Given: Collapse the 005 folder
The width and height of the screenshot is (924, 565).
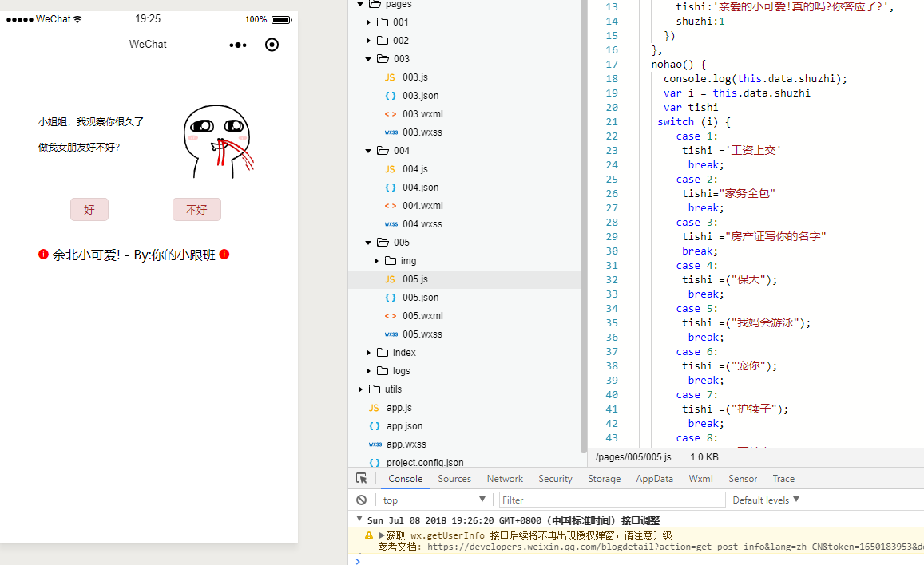Looking at the screenshot, I should [x=368, y=243].
